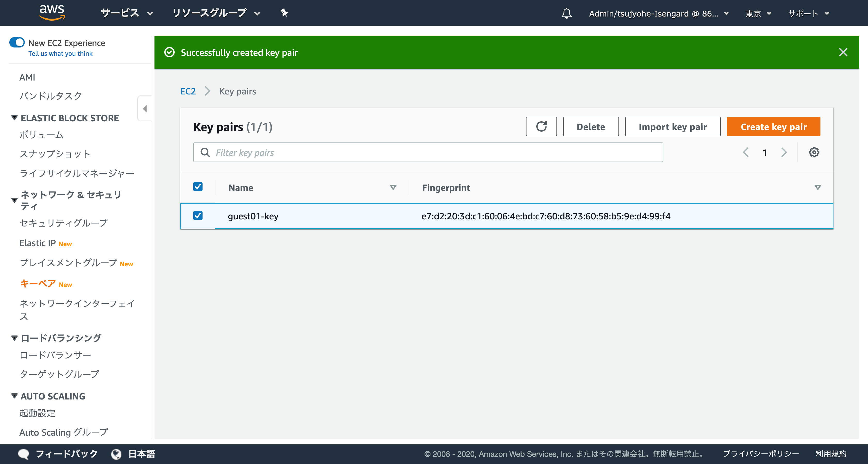Viewport: 868px width, 464px height.
Task: Open Auto Scaling グループ in sidebar
Action: tap(64, 432)
